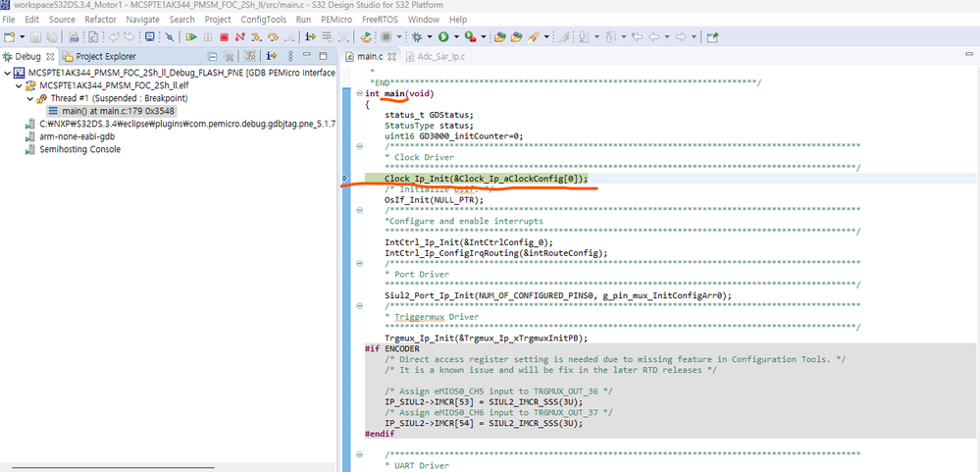Click Remove All Terminated Launches icon
This screenshot has width=980, height=472.
tap(229, 56)
